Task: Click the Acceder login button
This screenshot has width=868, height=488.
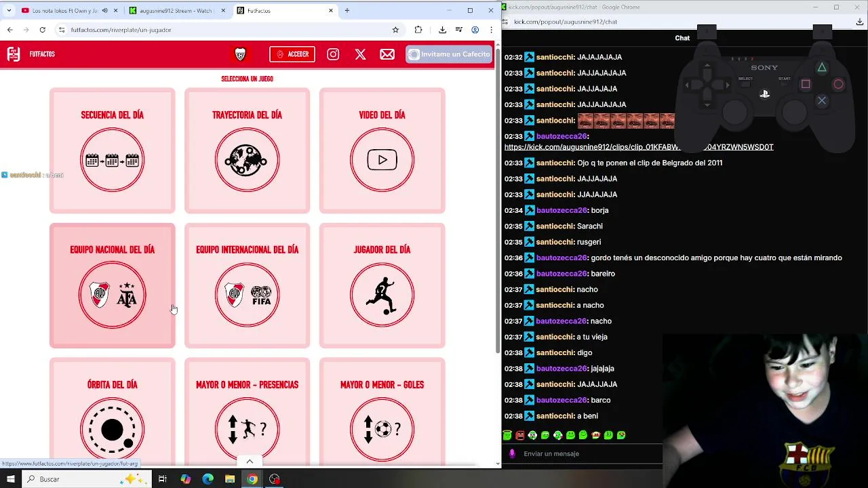Action: click(x=292, y=54)
